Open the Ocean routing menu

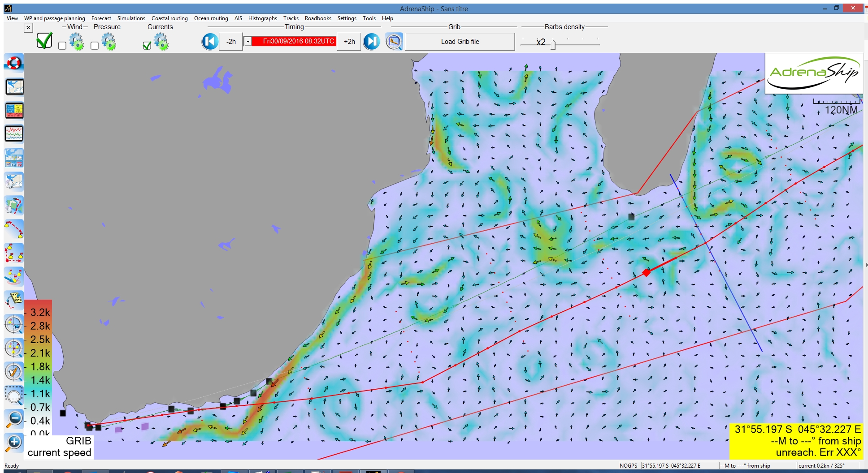pos(211,18)
